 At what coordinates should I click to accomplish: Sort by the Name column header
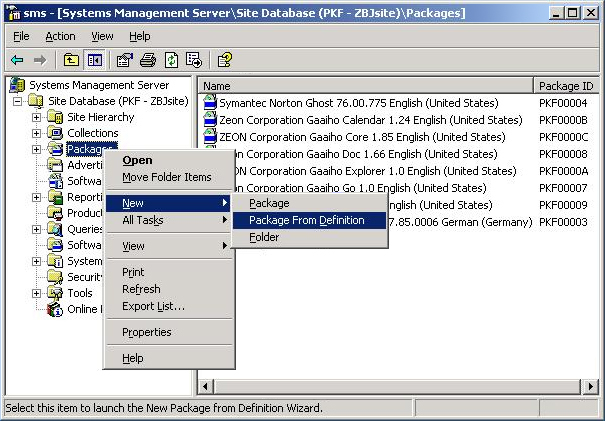[366, 86]
